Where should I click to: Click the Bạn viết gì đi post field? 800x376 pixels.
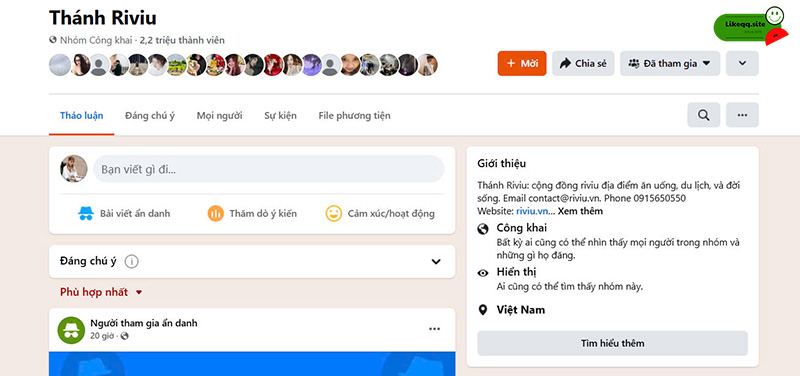tap(268, 169)
